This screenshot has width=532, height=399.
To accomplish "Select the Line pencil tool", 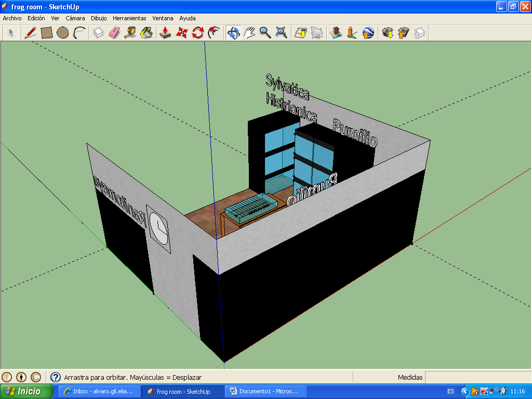I will pos(31,33).
